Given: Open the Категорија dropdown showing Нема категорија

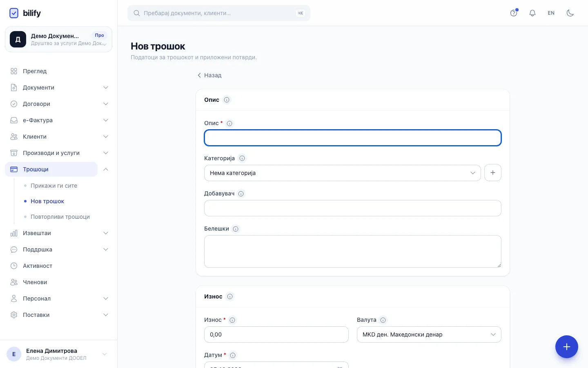Looking at the screenshot, I should (342, 173).
